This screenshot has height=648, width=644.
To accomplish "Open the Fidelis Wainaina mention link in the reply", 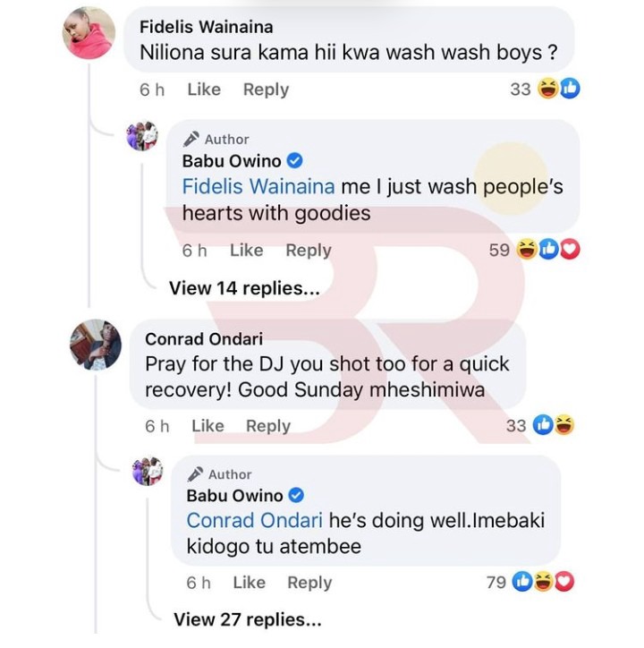I will click(x=258, y=186).
